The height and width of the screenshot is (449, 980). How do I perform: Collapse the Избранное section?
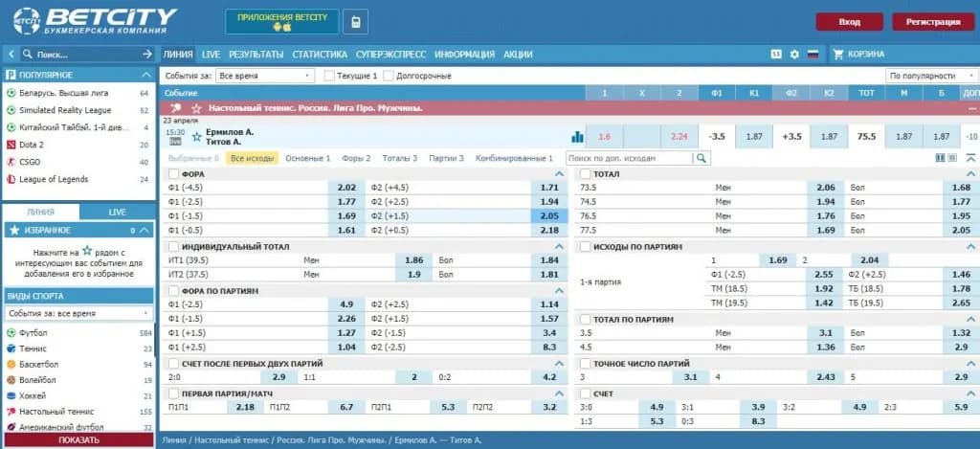coord(145,230)
